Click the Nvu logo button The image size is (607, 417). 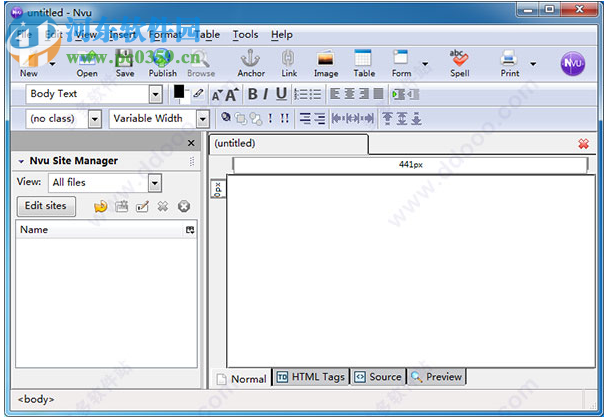click(573, 63)
